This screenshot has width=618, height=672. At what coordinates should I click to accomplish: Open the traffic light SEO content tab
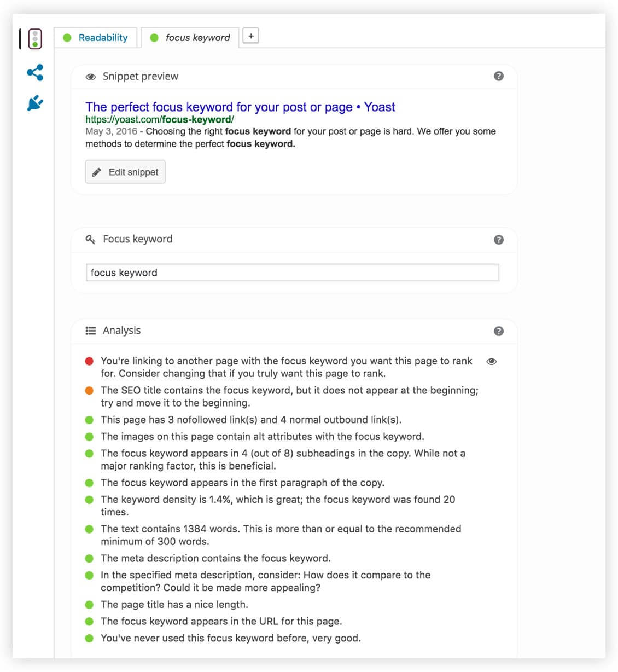35,39
